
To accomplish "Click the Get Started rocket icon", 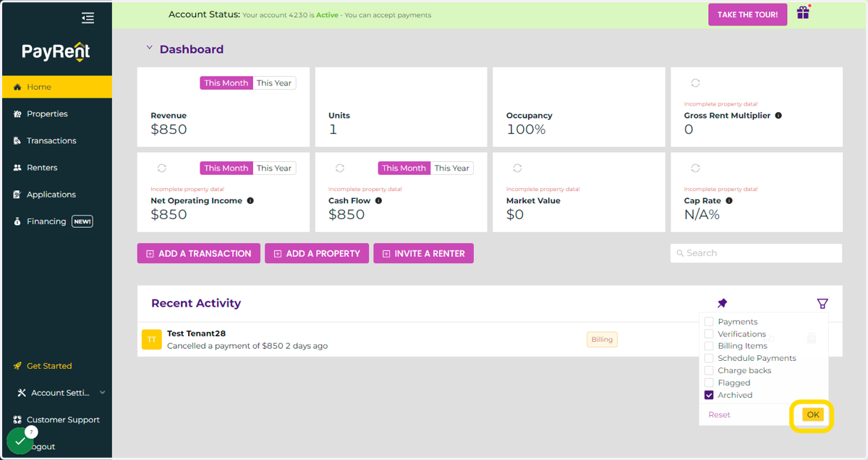I will 17,366.
